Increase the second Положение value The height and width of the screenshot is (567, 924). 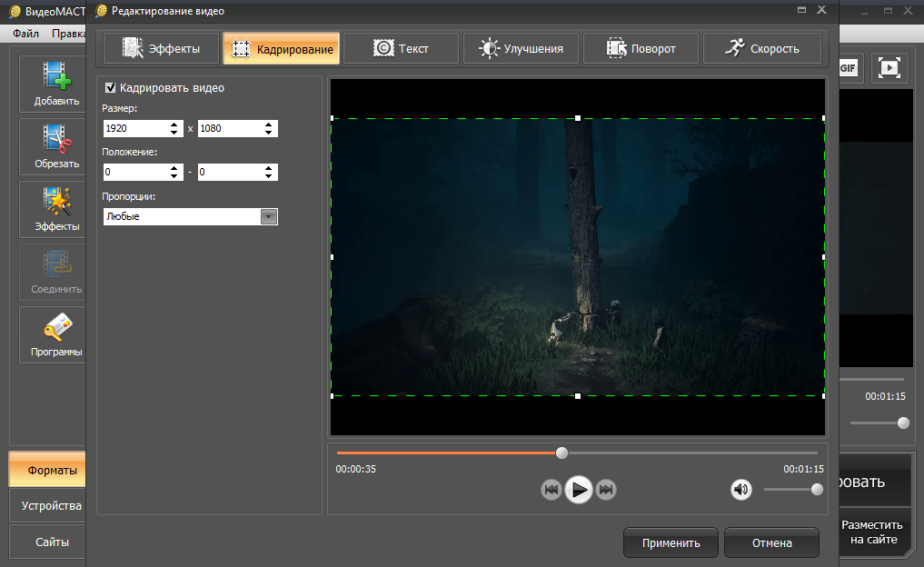click(x=269, y=168)
